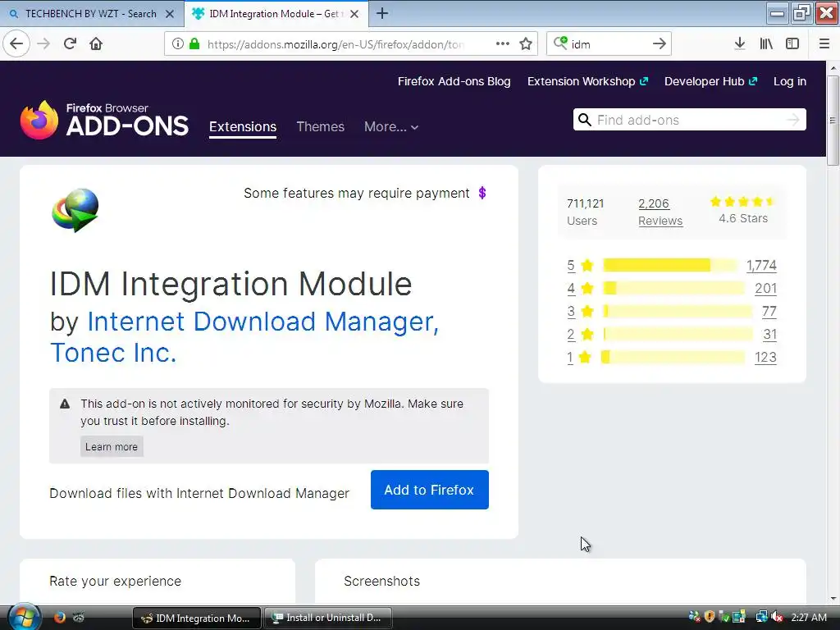This screenshot has width=840, height=630.
Task: Switch to Install or Uninstall taskbar window
Action: click(x=328, y=618)
